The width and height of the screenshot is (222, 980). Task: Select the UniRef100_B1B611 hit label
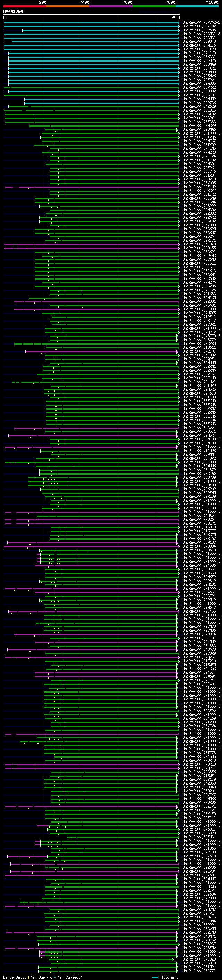[x=199, y=347]
